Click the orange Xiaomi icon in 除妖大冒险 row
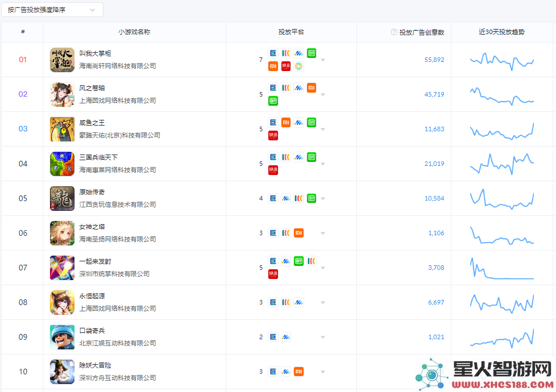The image size is (556, 392). coord(298,372)
